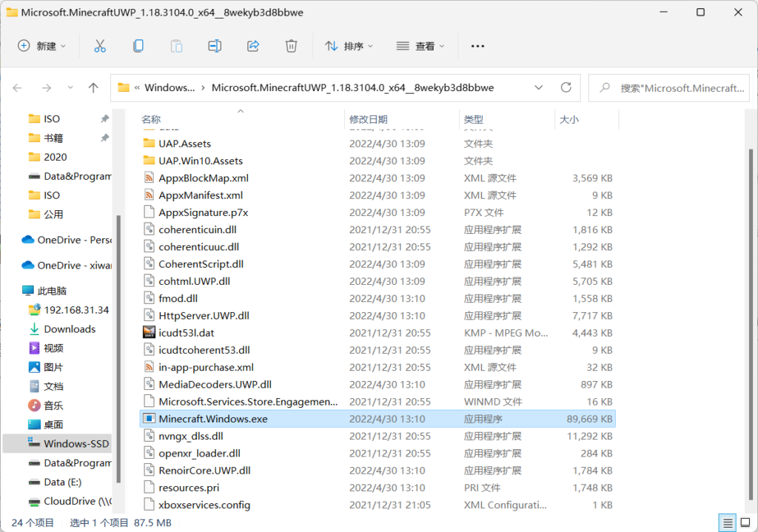
Task: Select the openxr_loader.dll file name
Action: tap(200, 454)
